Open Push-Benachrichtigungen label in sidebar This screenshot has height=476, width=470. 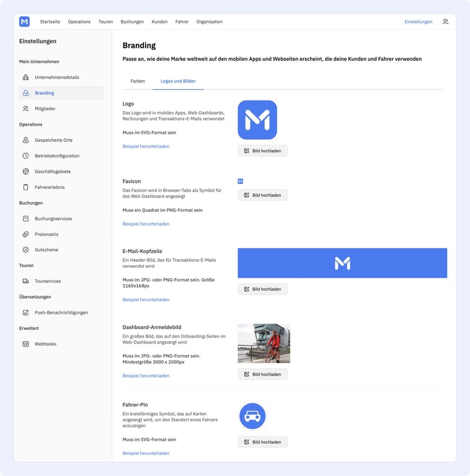click(61, 312)
